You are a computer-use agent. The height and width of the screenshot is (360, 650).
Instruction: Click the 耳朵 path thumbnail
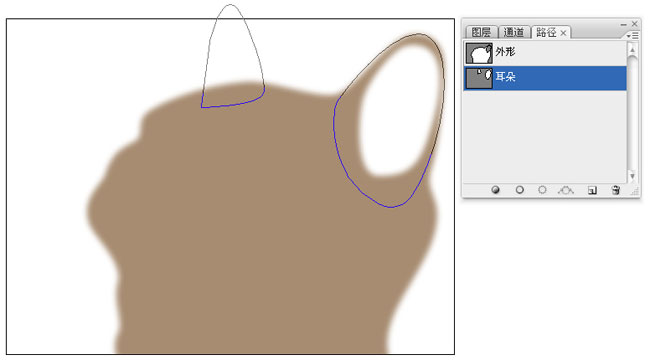pos(479,78)
